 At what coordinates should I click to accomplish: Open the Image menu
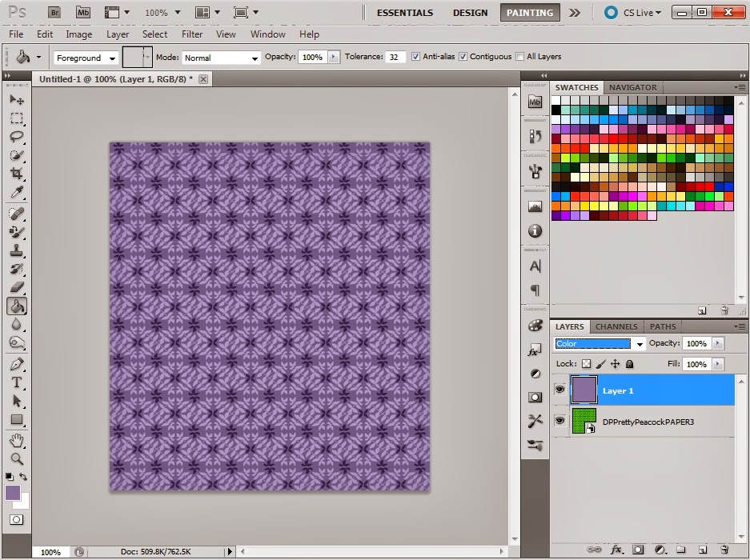(x=79, y=34)
